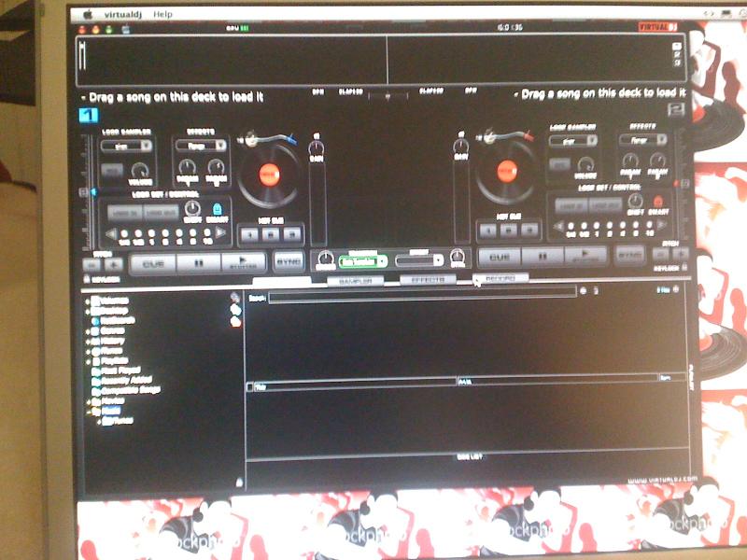The width and height of the screenshot is (747, 560).
Task: Select deck 2 loop length 16 dot
Action: [x=649, y=225]
